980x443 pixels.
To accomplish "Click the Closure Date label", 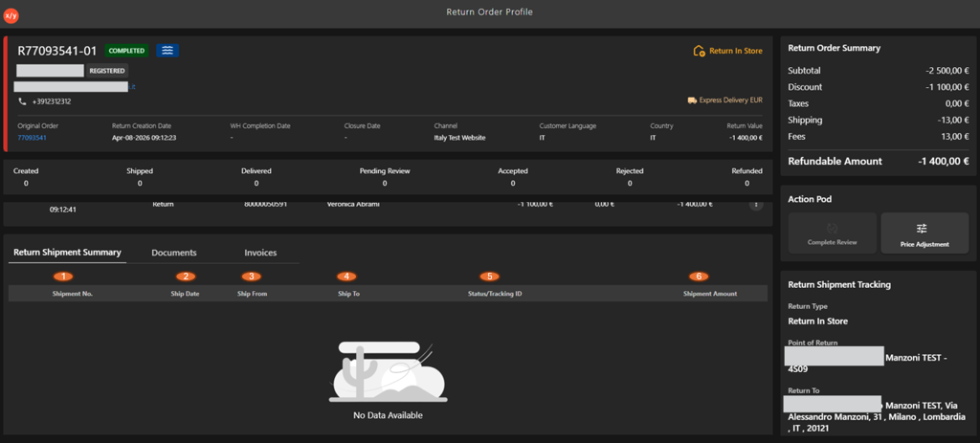I will (x=362, y=125).
